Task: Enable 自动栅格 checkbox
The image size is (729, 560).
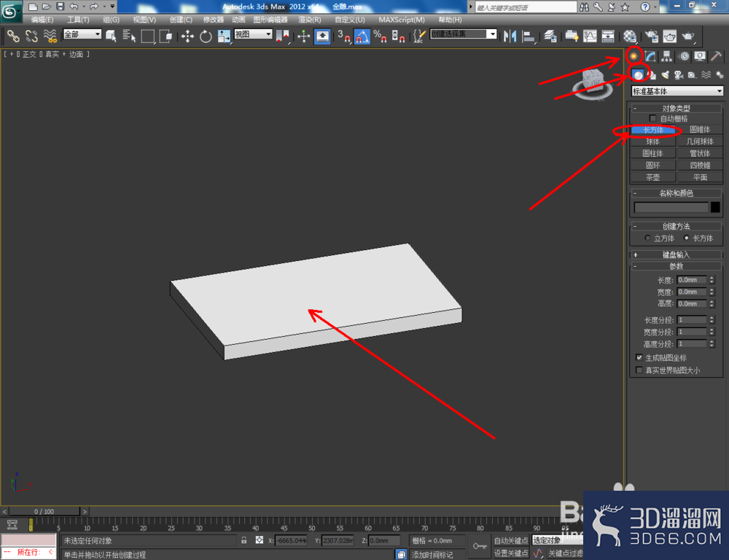Action: 653,119
